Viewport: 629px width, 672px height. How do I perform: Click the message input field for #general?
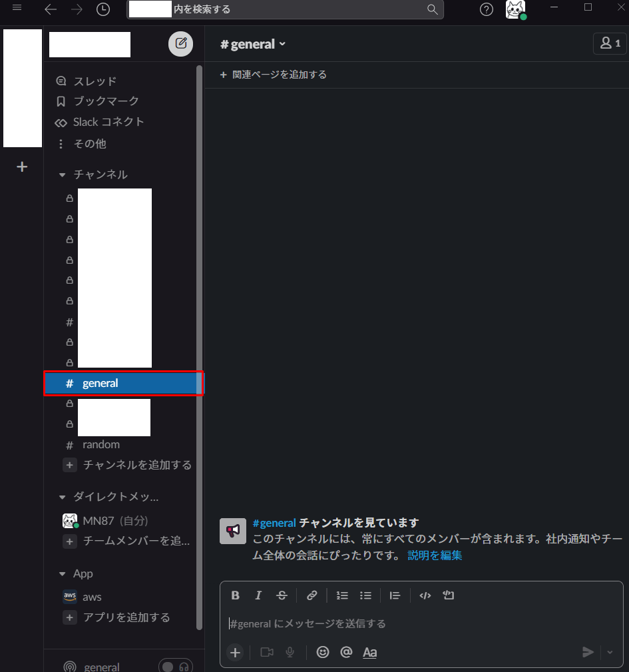click(x=421, y=623)
